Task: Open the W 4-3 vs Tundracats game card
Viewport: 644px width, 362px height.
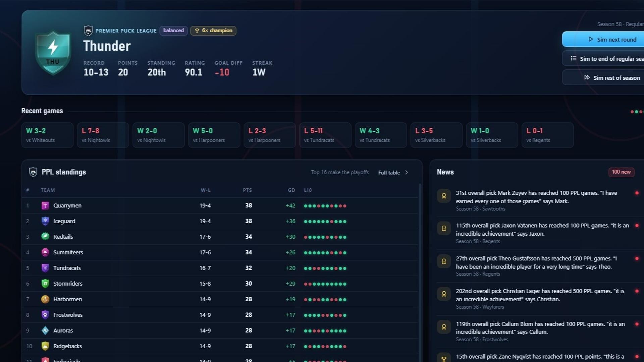Action: point(381,135)
